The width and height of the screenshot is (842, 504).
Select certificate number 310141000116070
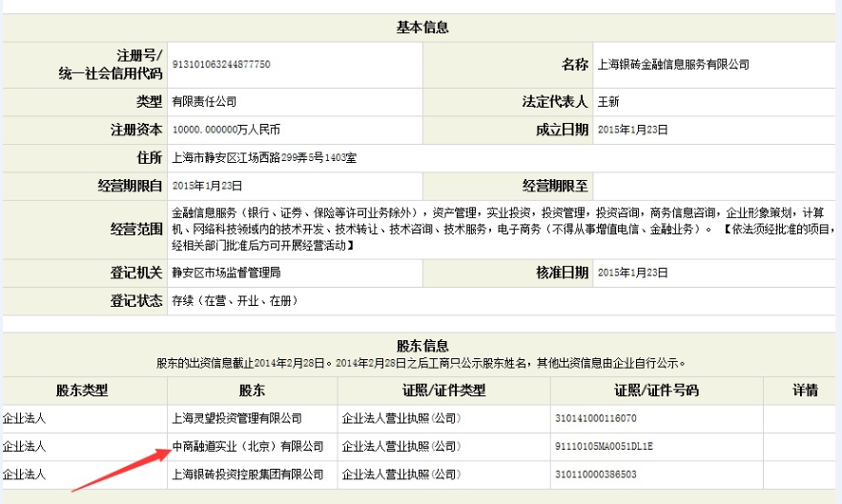[596, 418]
